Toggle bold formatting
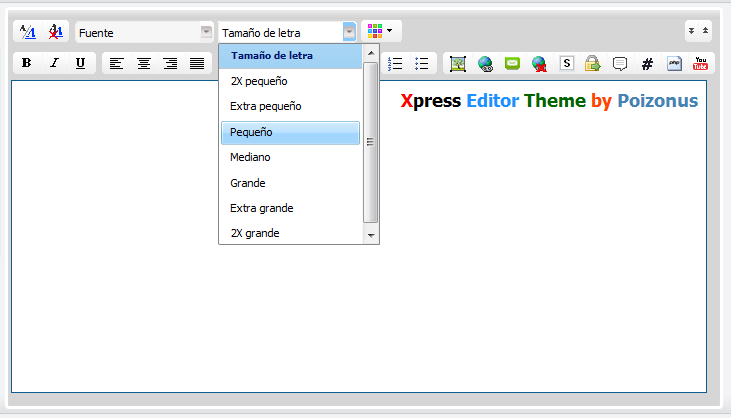This screenshot has width=731, height=418. pyautogui.click(x=27, y=63)
